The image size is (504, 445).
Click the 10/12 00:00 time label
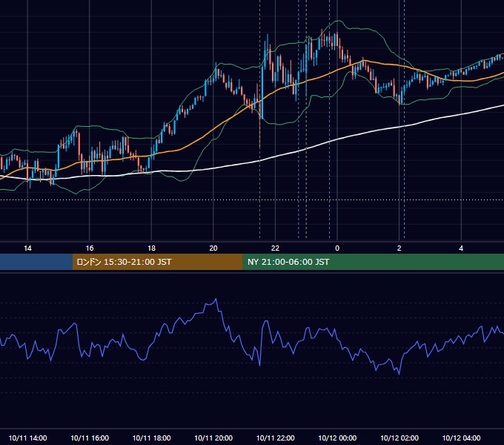pos(337,438)
